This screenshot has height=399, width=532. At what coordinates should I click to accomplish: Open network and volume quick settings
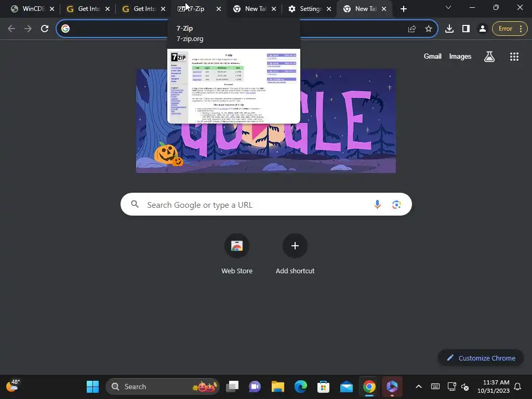click(x=458, y=387)
